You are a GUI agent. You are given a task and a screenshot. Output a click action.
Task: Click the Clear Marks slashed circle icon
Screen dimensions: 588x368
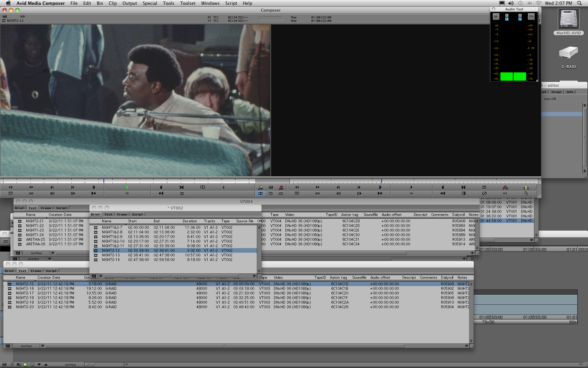pyautogui.click(x=484, y=194)
